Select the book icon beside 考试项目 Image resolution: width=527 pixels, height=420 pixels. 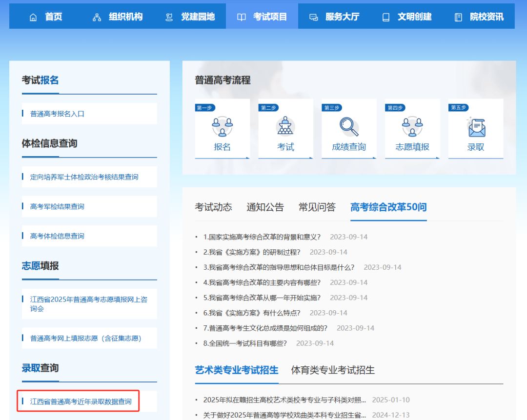[241, 16]
